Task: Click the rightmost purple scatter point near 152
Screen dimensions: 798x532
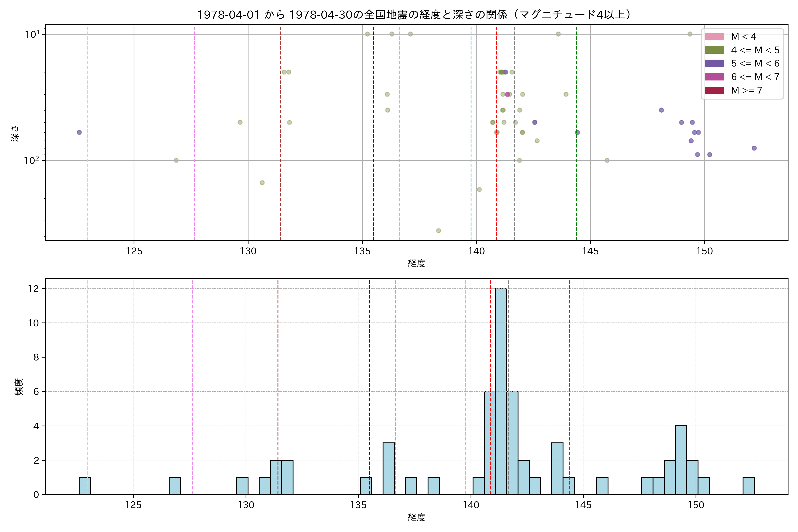Action: pyautogui.click(x=754, y=148)
